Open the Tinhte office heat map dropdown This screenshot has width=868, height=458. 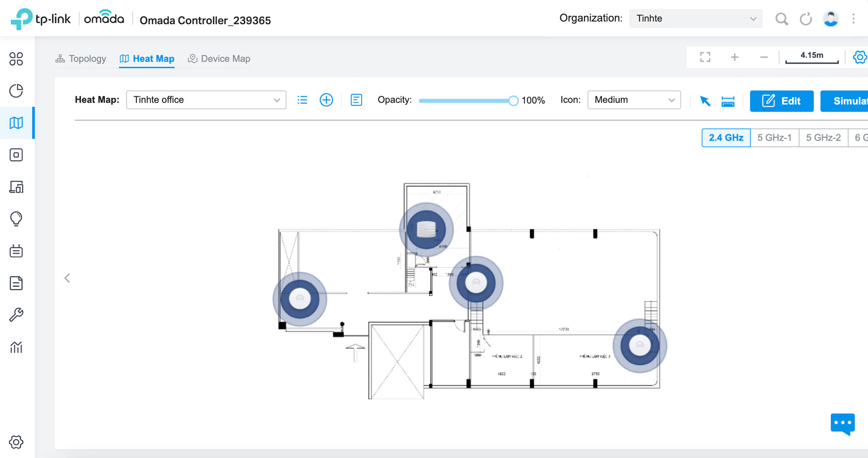[206, 100]
